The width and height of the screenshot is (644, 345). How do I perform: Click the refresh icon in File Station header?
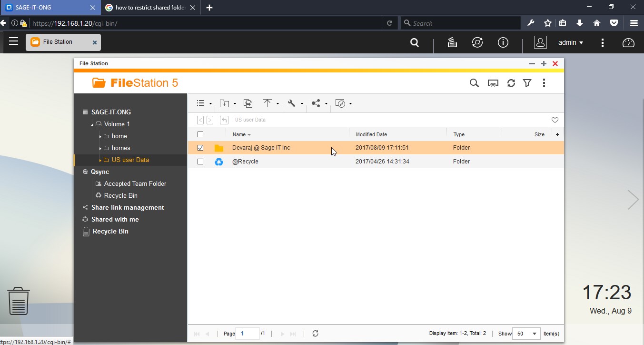(511, 83)
